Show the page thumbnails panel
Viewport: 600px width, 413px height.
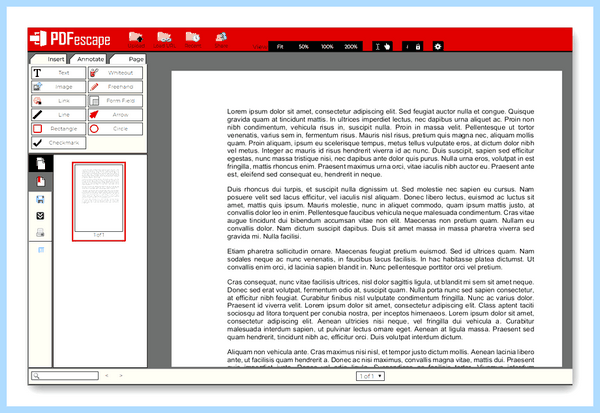tap(40, 163)
